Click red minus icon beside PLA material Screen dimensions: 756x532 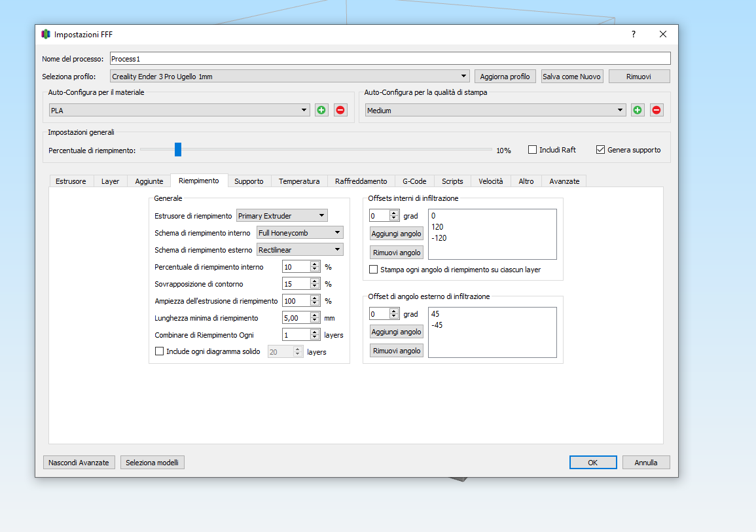(340, 110)
